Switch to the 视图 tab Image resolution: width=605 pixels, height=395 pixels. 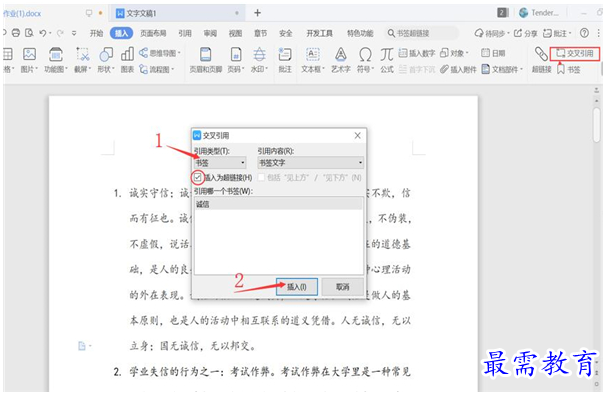pyautogui.click(x=235, y=33)
